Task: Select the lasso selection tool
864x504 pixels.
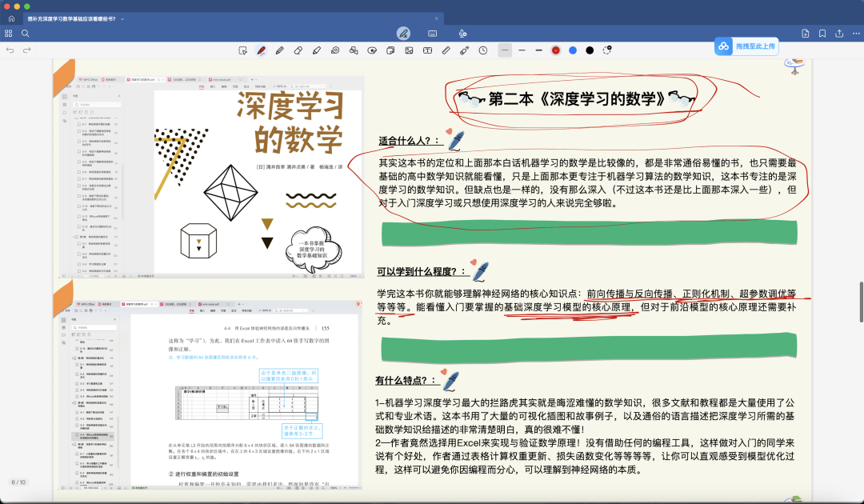Action: 242,50
